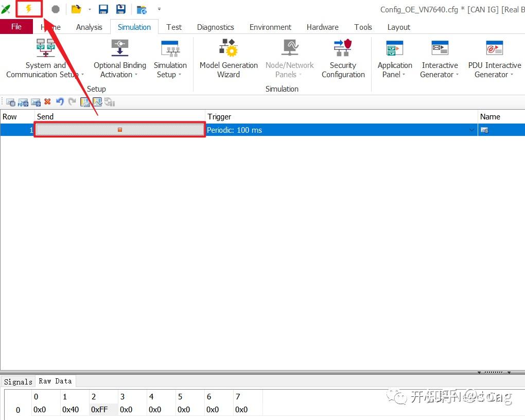Add a CAN frame with ID icon
525x420 pixels.
coord(36,102)
